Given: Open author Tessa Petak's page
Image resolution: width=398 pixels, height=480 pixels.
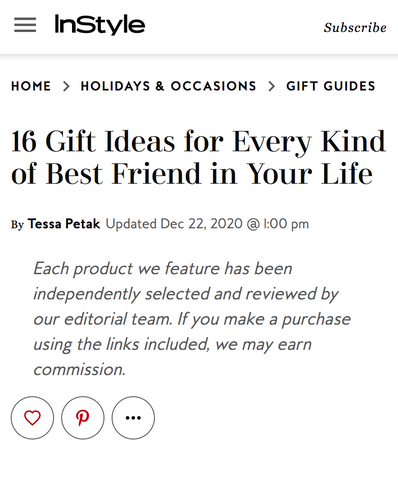Looking at the screenshot, I should pyautogui.click(x=64, y=224).
